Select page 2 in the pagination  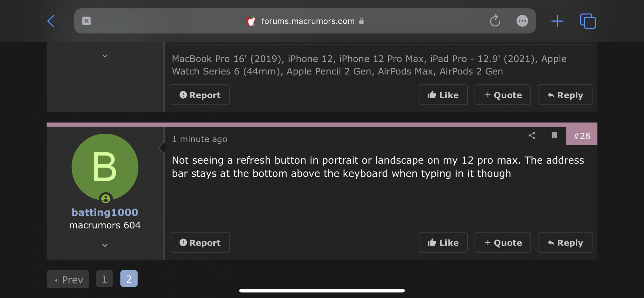pyautogui.click(x=129, y=279)
